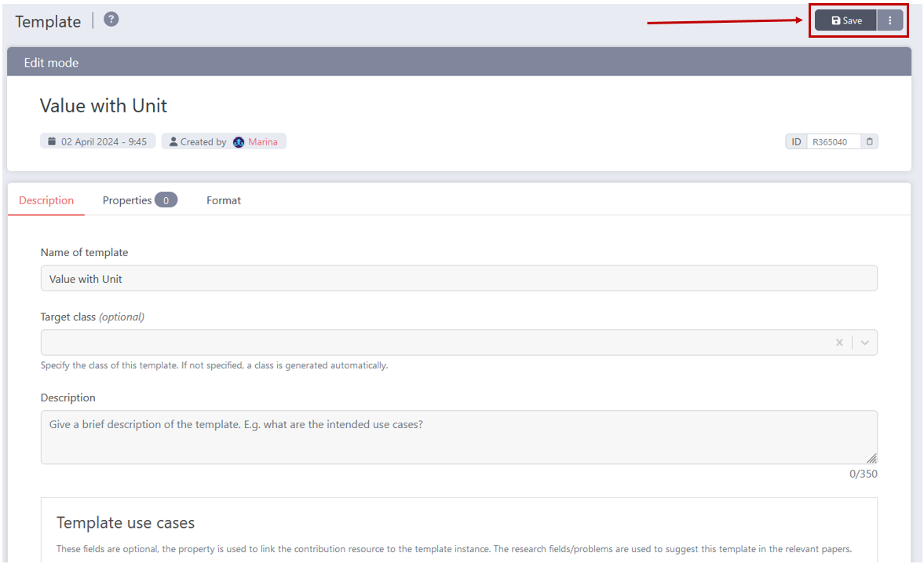
Task: Click the floppy disk icon on Save
Action: click(836, 21)
